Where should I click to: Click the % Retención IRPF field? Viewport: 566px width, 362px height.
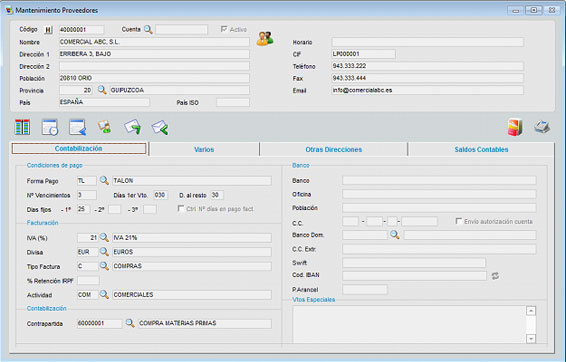tap(88, 280)
